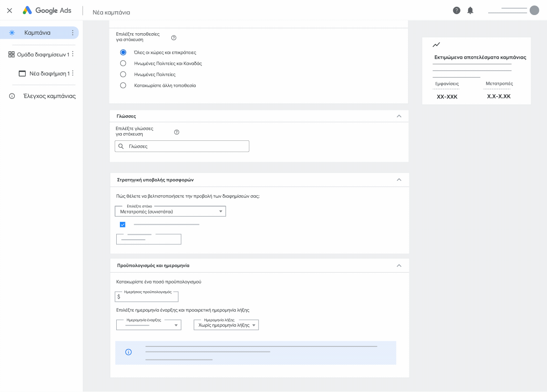This screenshot has height=392, width=547.
Task: Uncheck the checkbox under bidding goal
Action: (x=123, y=224)
